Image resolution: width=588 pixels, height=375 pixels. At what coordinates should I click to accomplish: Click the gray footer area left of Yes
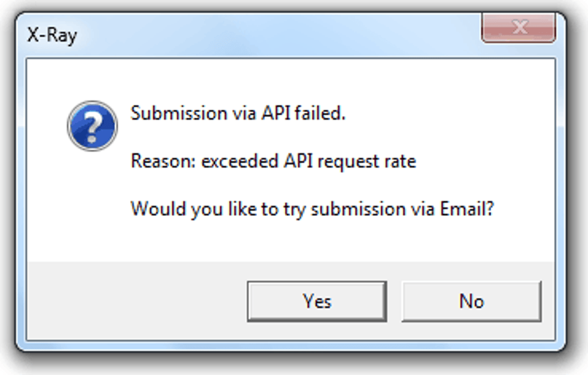(138, 301)
